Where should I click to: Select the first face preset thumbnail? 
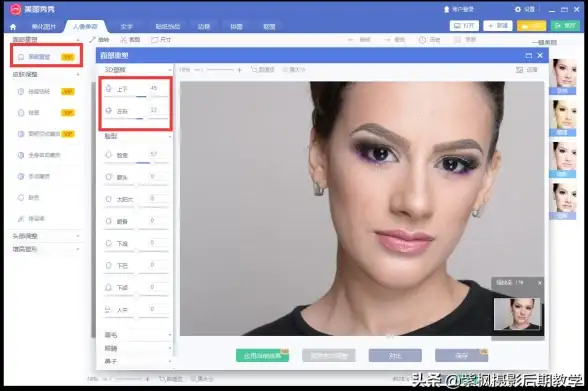(564, 76)
